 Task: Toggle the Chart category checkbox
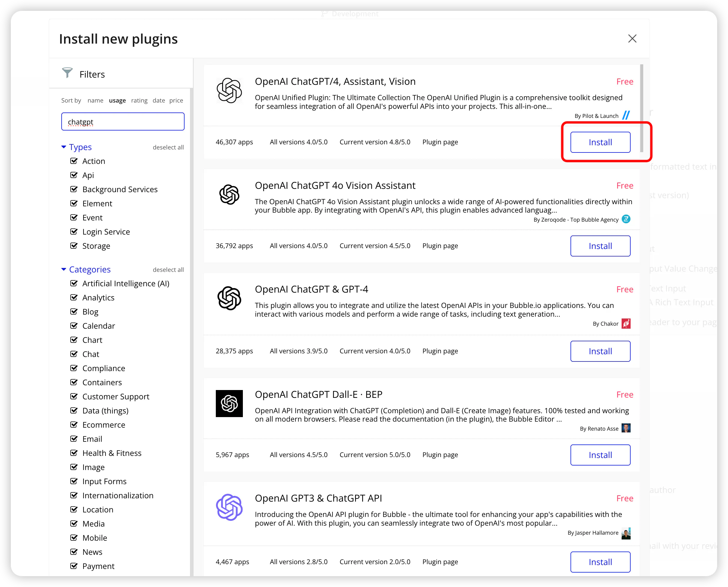pos(74,340)
